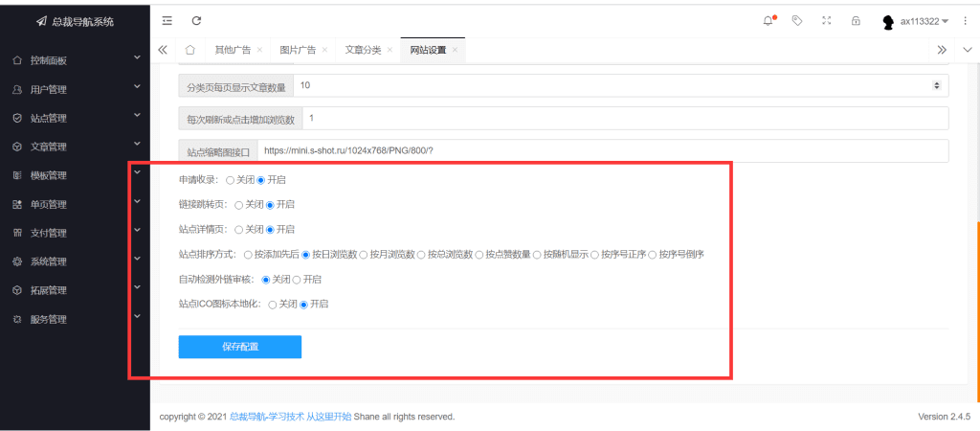980x431 pixels.
Task: Select 按月浏览数 sorting option
Action: pos(364,255)
